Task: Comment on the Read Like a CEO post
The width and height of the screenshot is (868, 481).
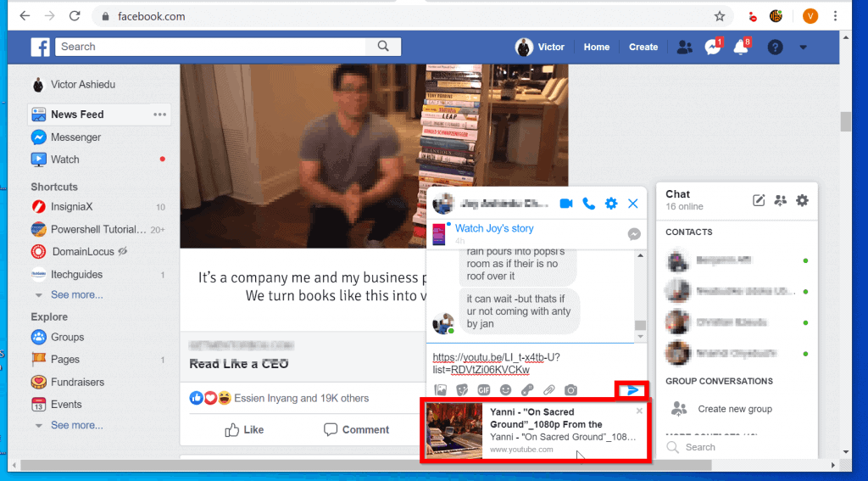Action: [356, 429]
